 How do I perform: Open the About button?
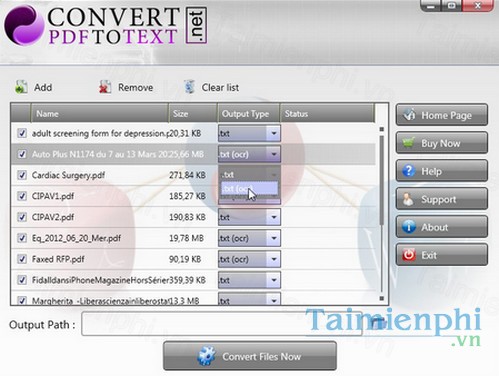442,227
